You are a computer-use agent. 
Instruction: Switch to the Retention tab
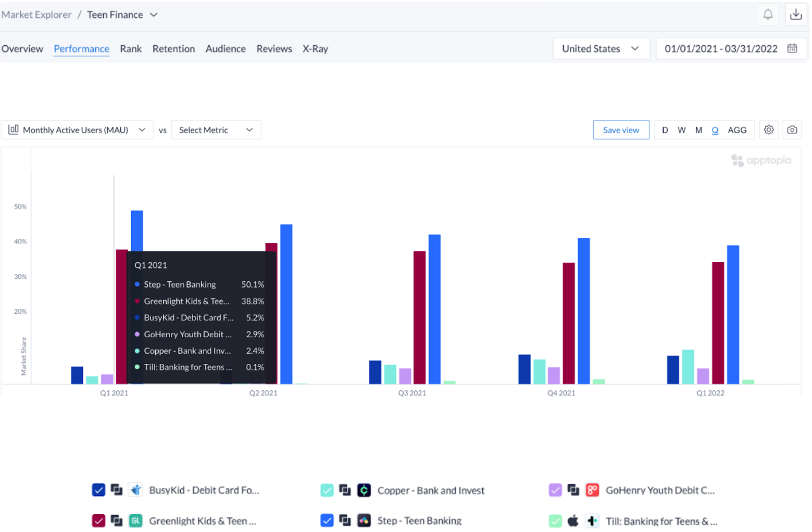(174, 48)
